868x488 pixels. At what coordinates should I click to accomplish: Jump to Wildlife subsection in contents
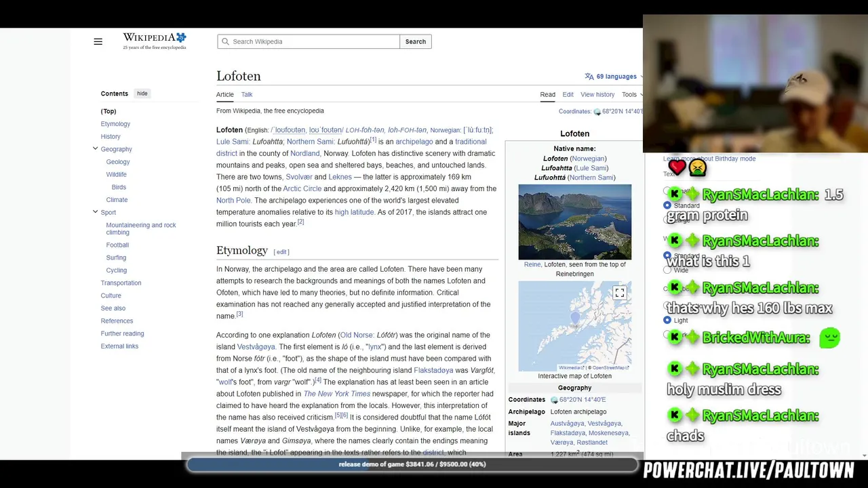point(117,174)
